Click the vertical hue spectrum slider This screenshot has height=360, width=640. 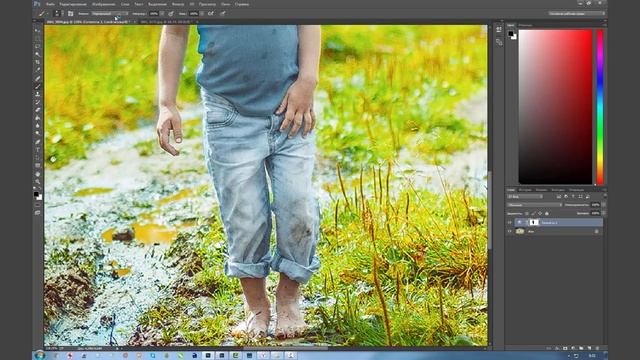[600, 107]
